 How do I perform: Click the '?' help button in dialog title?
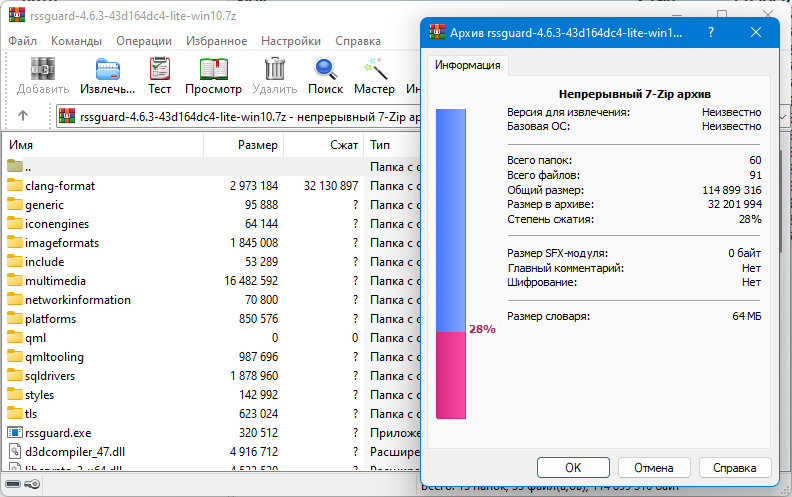pos(711,32)
